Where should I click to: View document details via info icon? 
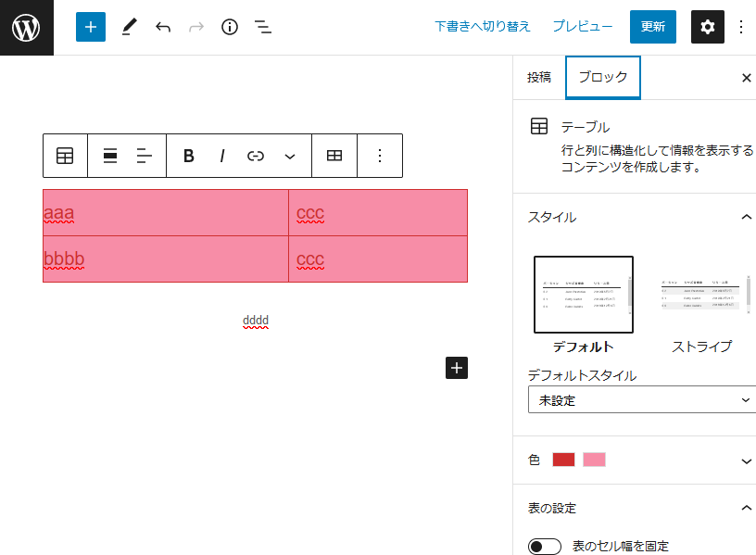[229, 27]
